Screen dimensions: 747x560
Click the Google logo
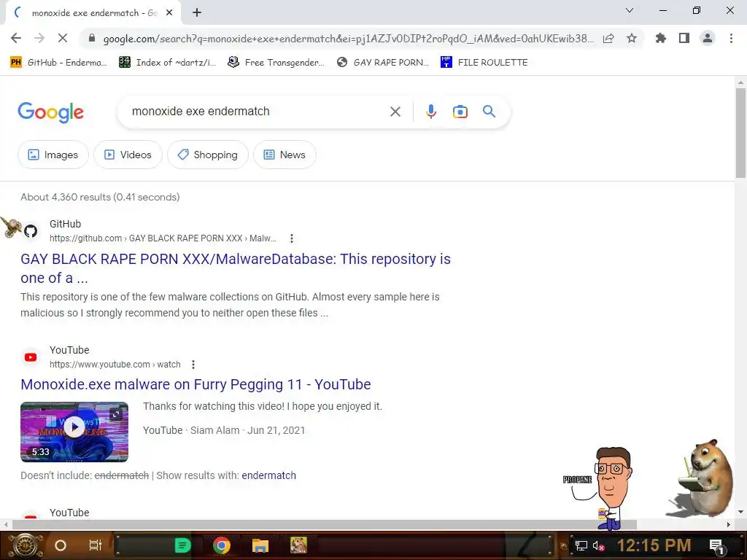[50, 112]
